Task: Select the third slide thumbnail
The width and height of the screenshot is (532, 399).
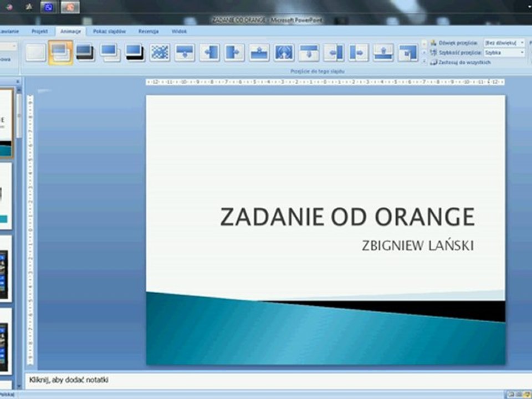Action: [6, 268]
